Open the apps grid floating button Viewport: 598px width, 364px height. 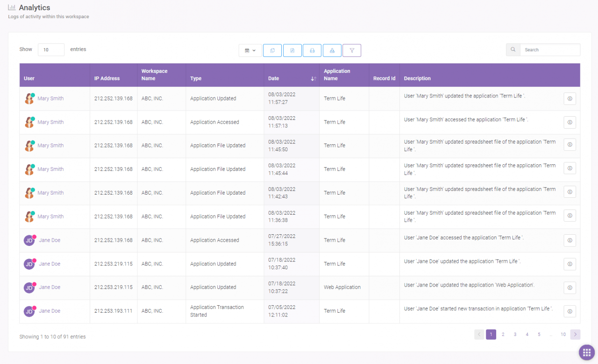[587, 352]
